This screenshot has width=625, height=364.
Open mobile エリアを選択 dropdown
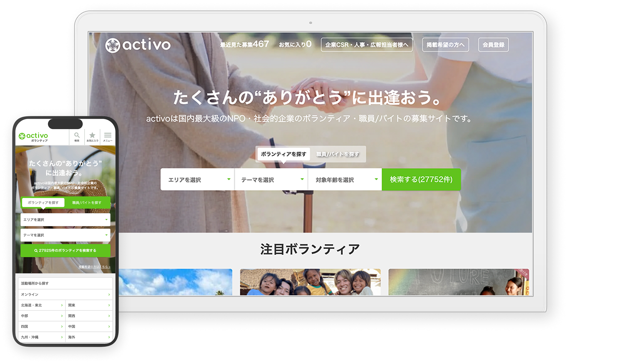pos(65,220)
